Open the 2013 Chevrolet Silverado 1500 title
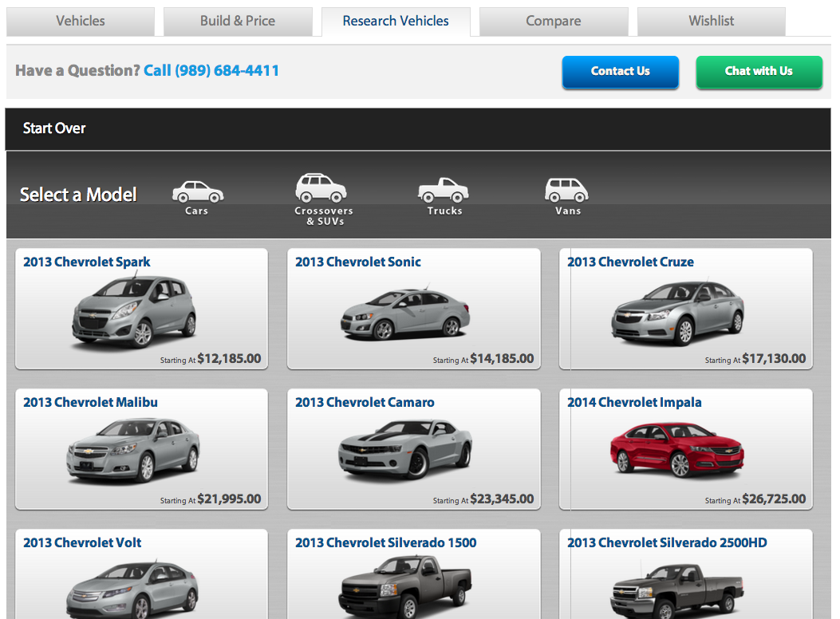 [x=386, y=542]
